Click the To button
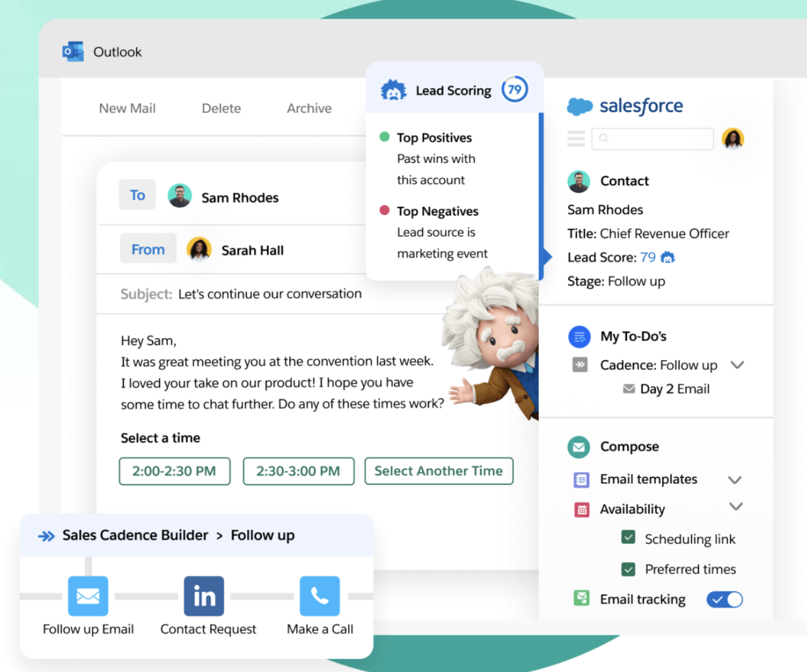 [137, 195]
